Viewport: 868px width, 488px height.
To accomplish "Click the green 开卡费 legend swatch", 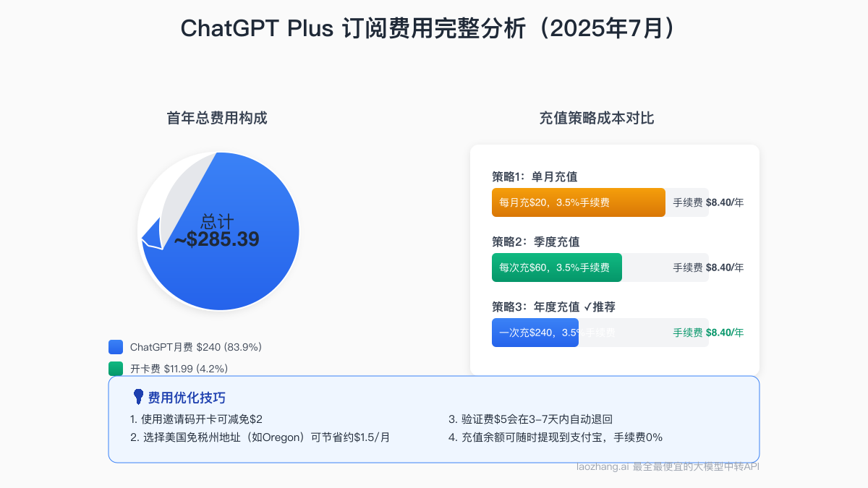I will tap(116, 369).
